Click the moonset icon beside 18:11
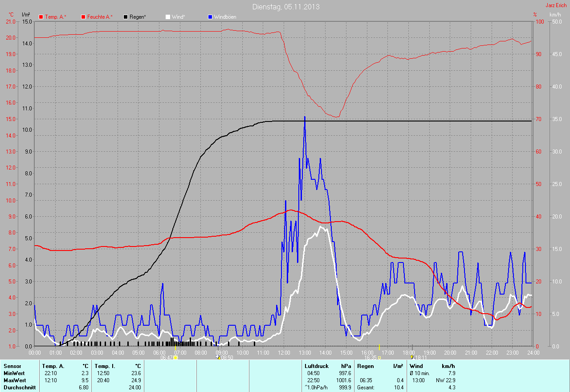The height and width of the screenshot is (392, 570). 412,357
